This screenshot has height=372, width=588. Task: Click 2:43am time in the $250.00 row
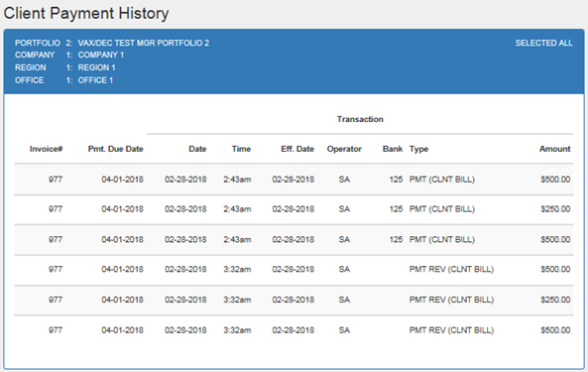[237, 209]
